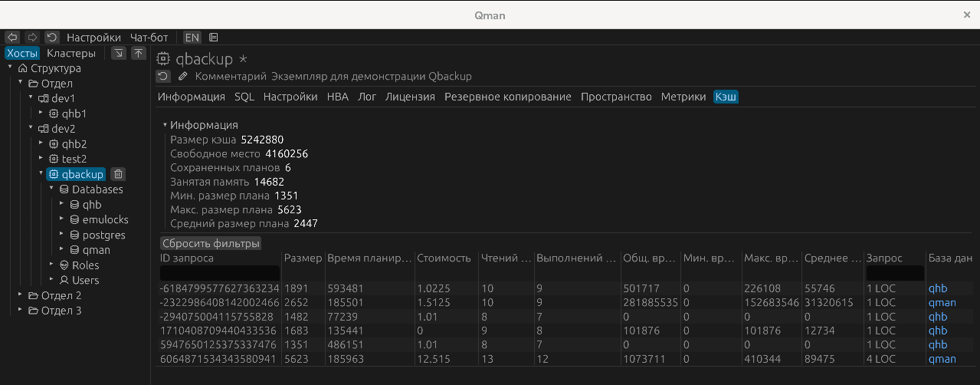Click the refresh icon below the qbackup title

(x=162, y=76)
